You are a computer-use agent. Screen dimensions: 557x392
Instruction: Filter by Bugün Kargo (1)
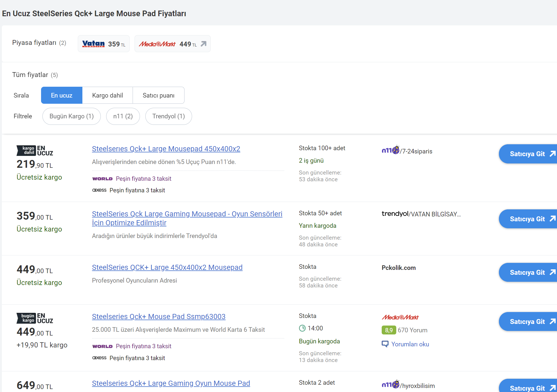click(x=72, y=116)
